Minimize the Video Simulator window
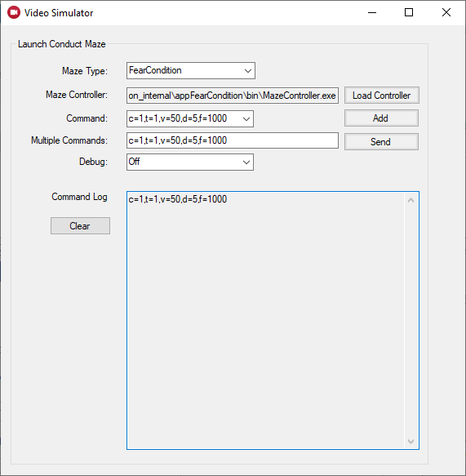 coord(372,12)
